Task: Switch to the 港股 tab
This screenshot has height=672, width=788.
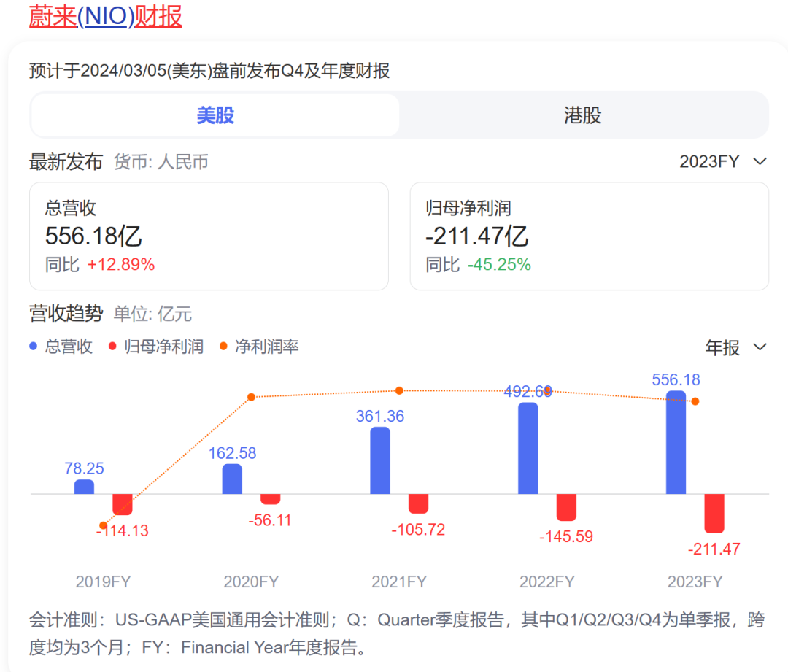Action: [x=583, y=115]
